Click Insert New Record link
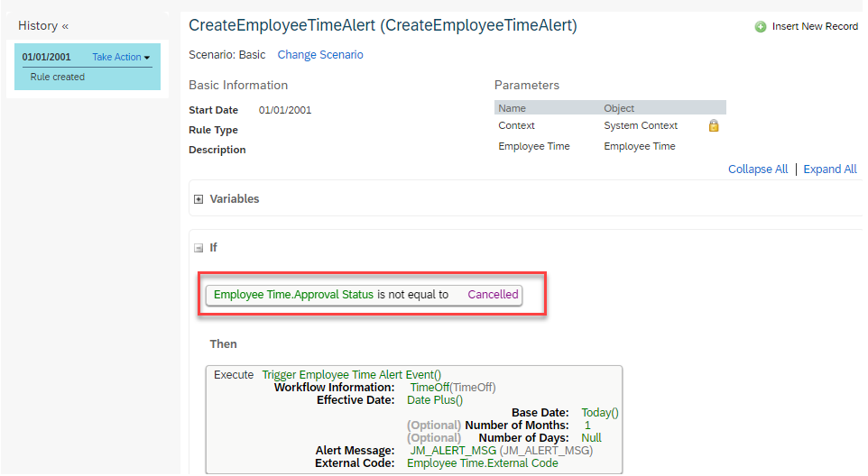 point(815,26)
